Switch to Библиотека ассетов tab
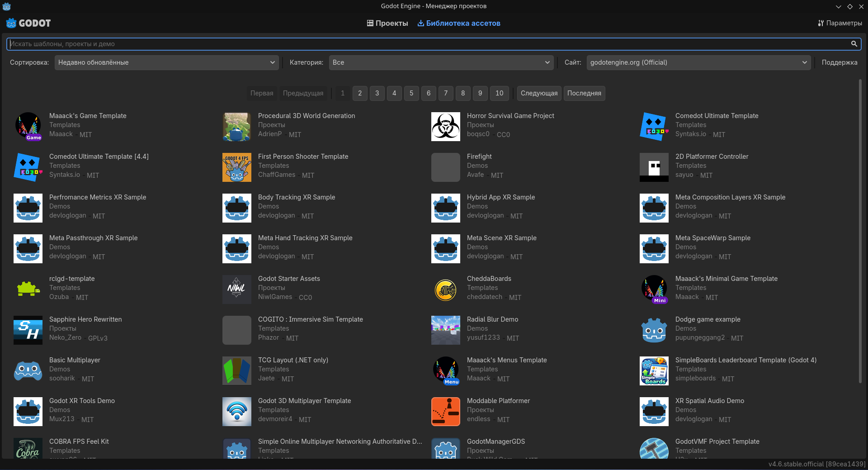 click(459, 23)
